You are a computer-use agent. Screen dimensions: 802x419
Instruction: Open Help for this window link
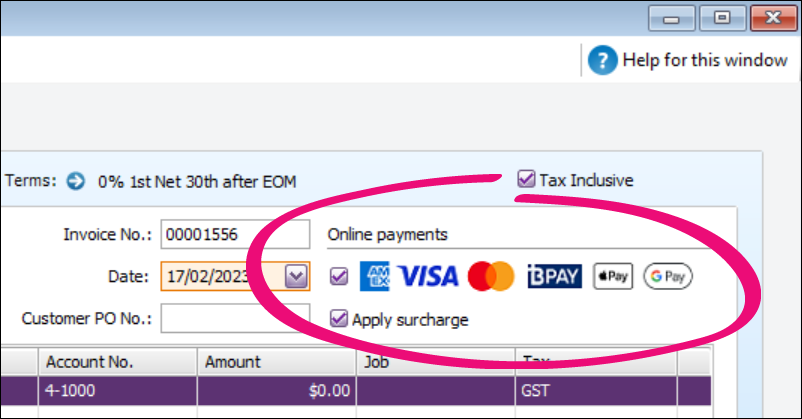point(704,60)
